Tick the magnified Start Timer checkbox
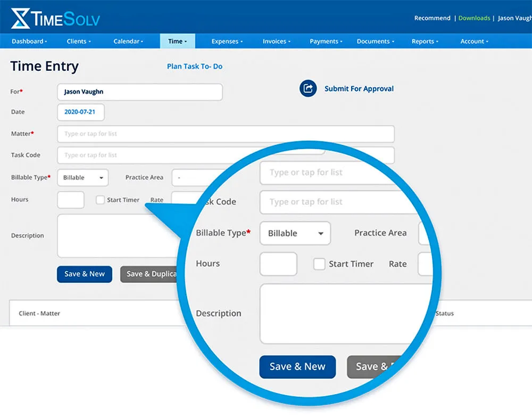This screenshot has width=532, height=418. click(319, 264)
